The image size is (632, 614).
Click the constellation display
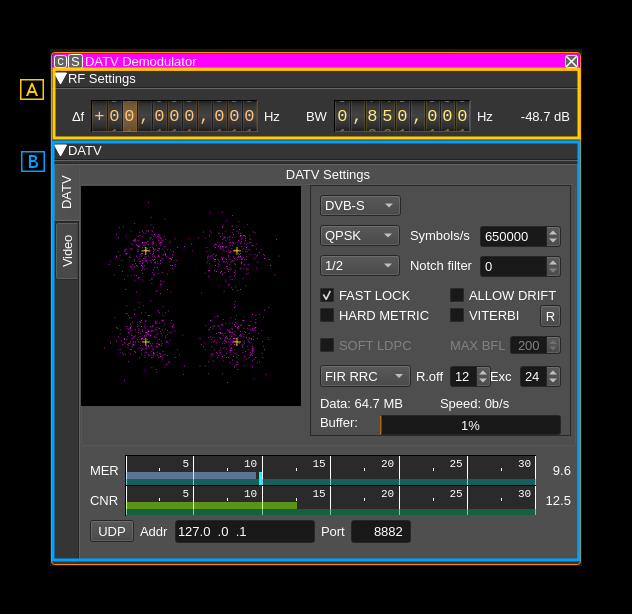click(191, 296)
